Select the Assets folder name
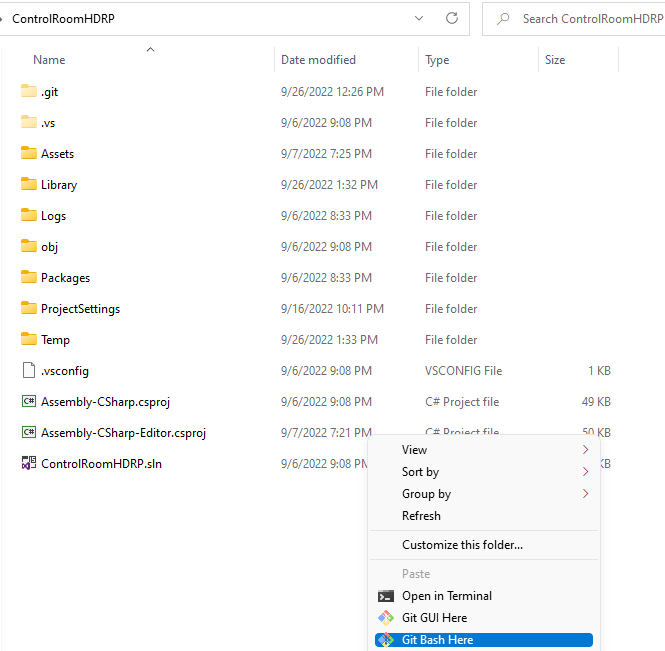Viewport: 665px width, 651px height. point(57,154)
